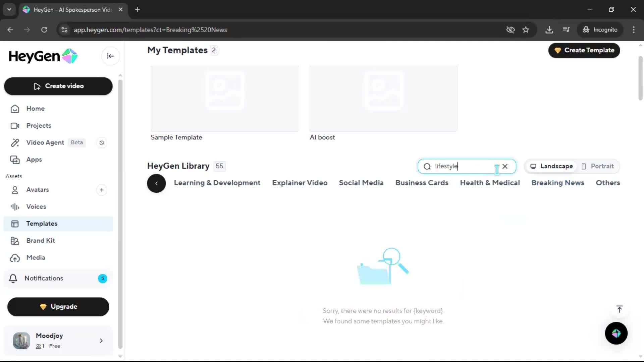Collapse the left sidebar panel
Screen dimensions: 644x362
pyautogui.click(x=110, y=56)
